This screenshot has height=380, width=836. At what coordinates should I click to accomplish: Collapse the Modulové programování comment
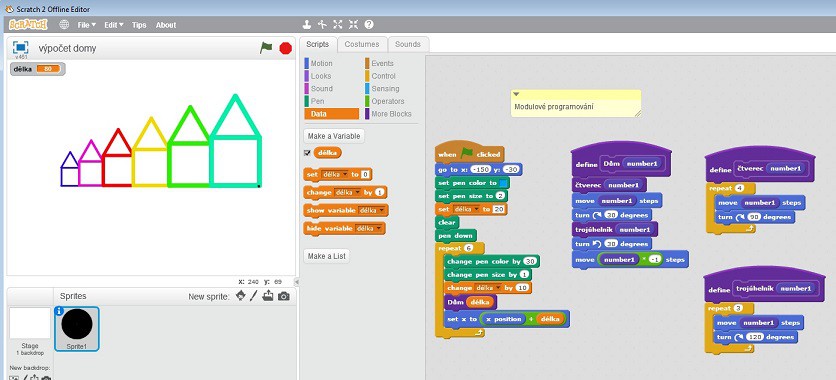(516, 94)
